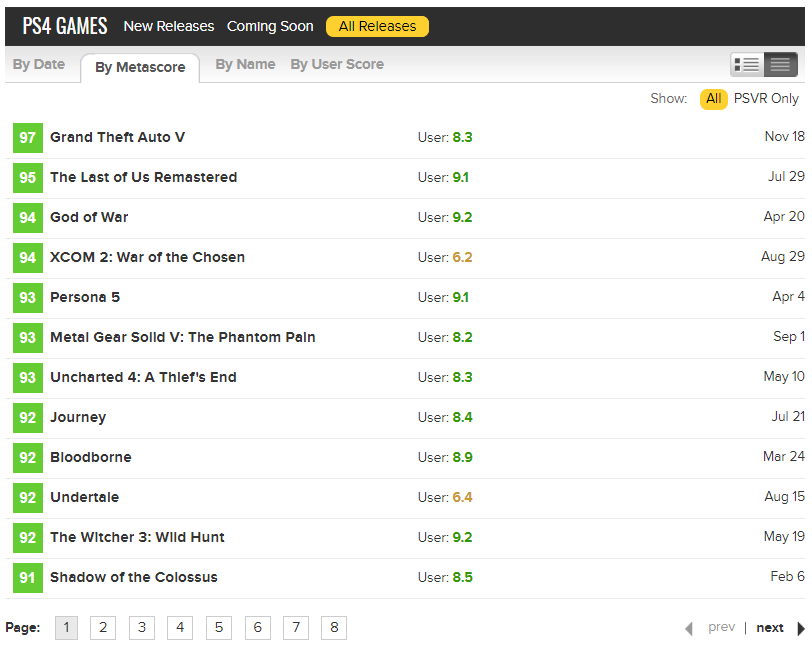Go to page 5

coord(219,628)
